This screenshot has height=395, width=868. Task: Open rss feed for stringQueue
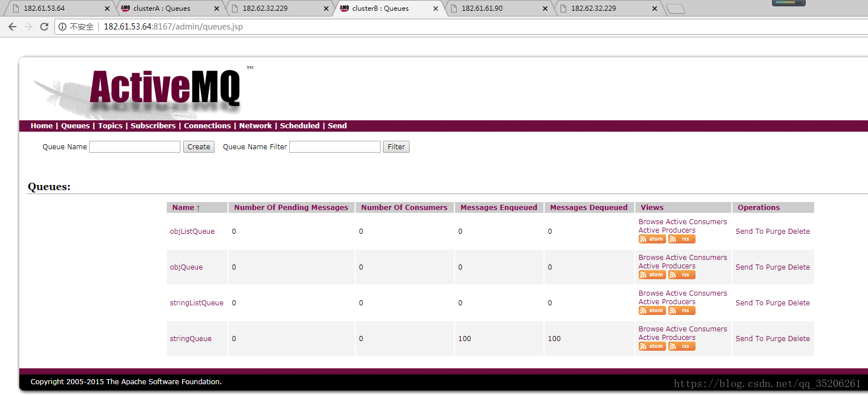(x=681, y=346)
